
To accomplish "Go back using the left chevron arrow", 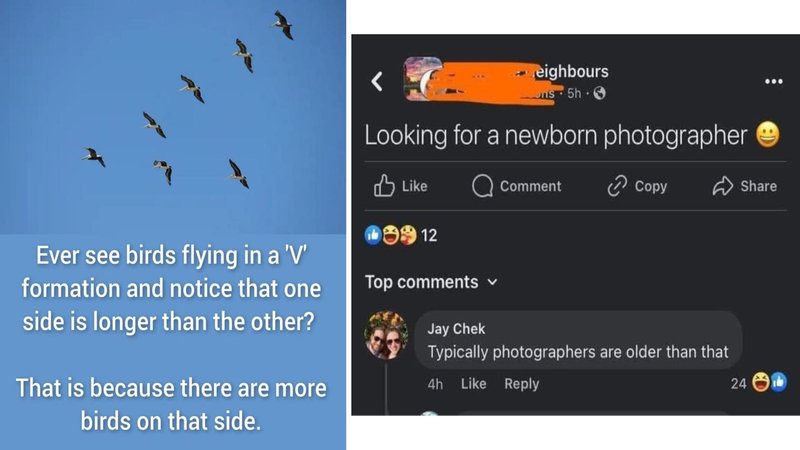I will [x=377, y=81].
